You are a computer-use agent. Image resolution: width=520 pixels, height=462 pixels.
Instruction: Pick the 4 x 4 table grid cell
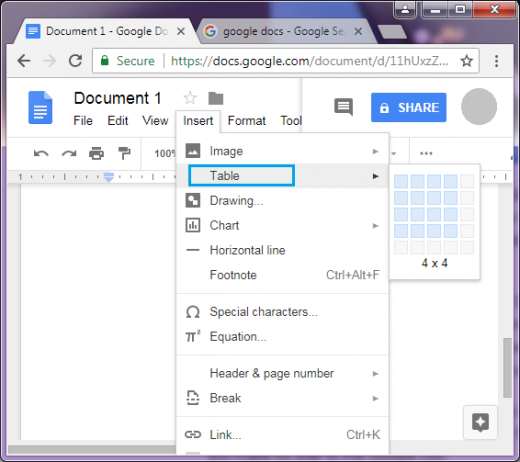pos(450,231)
